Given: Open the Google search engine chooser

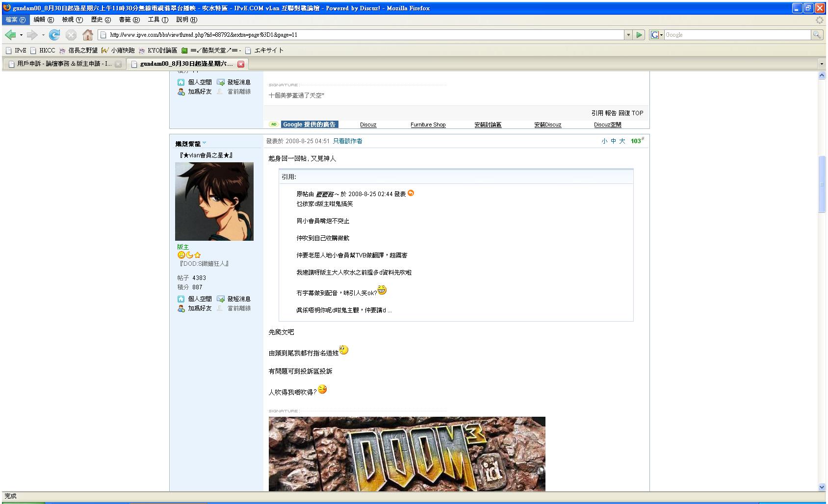Looking at the screenshot, I should pyautogui.click(x=657, y=35).
